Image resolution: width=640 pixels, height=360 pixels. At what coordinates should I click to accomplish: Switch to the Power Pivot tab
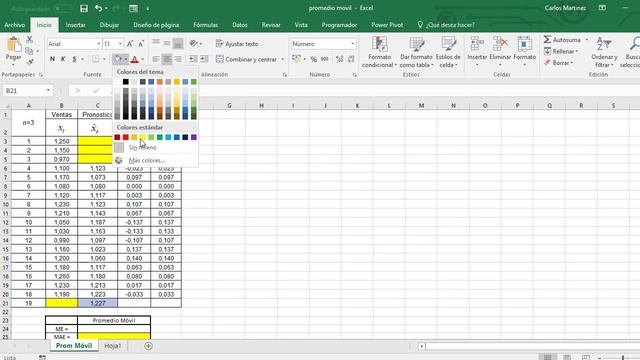click(x=387, y=25)
